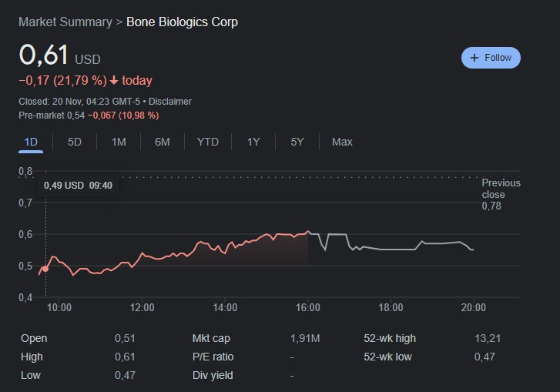Click the −0,067 (10,98 %) pre-market change
Image resolution: width=560 pixels, height=392 pixels.
(123, 116)
